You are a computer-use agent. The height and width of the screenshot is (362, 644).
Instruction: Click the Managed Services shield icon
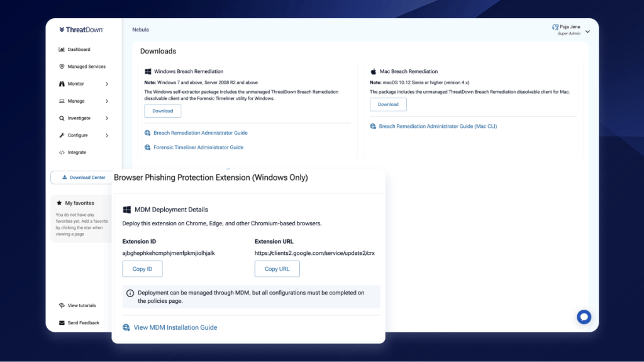[x=62, y=66]
